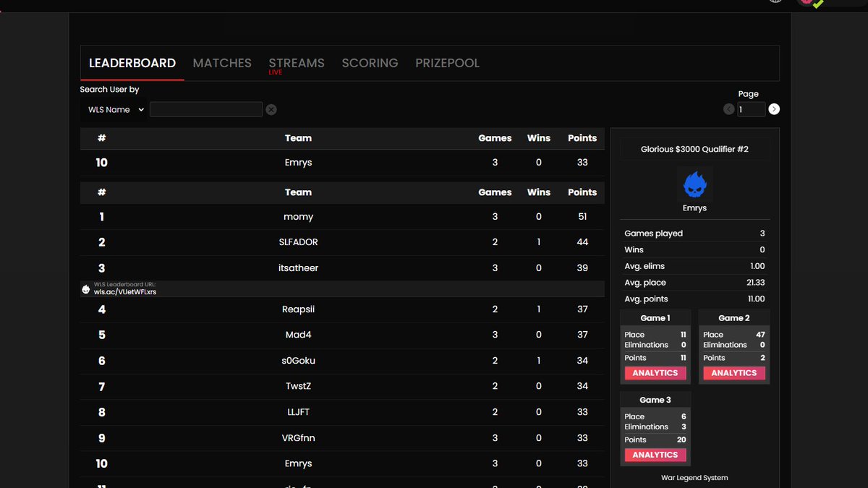Switch to the Leaderboard tab
This screenshot has width=868, height=488.
click(132, 64)
